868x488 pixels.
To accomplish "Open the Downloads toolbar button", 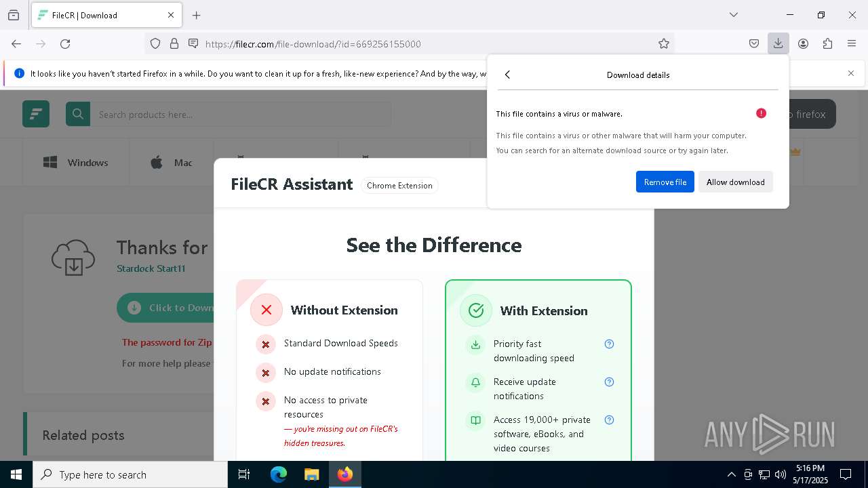I will tap(778, 43).
